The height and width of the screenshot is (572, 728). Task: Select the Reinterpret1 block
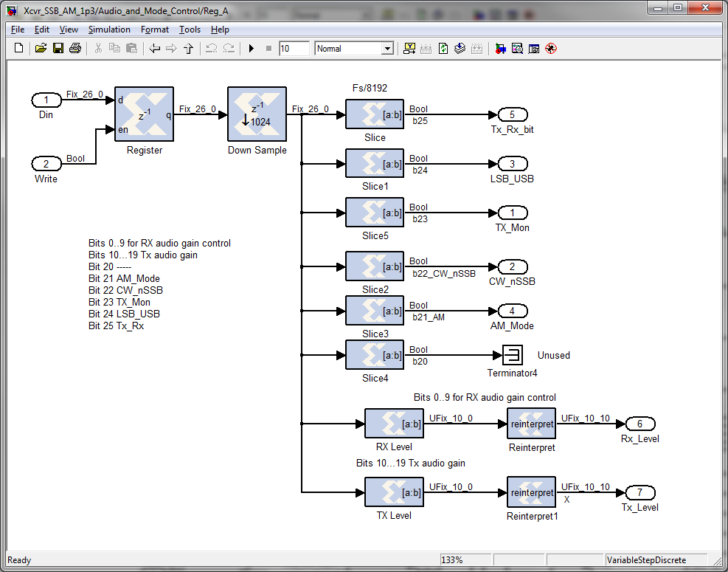coord(531,492)
